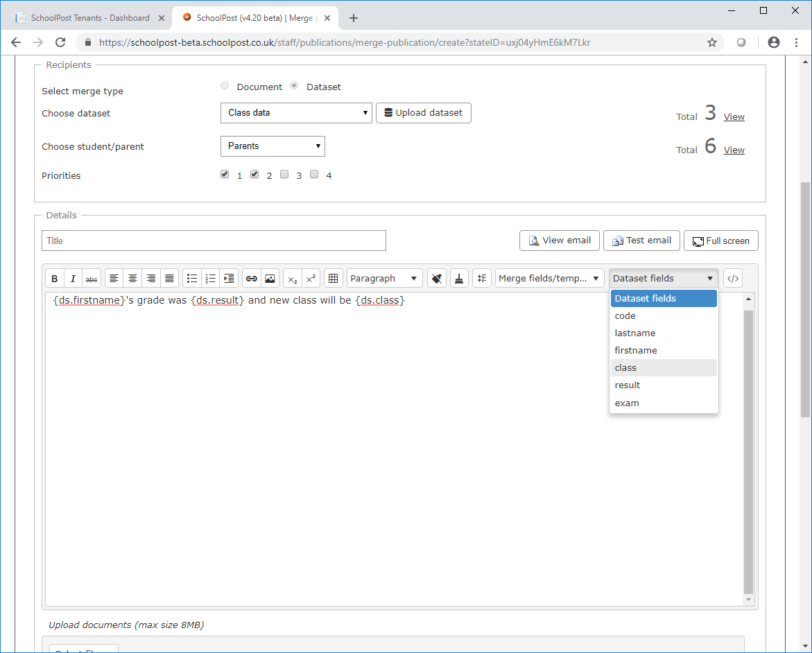Image resolution: width=812 pixels, height=653 pixels.
Task: Select firstname from the Dataset fields list
Action: coord(635,350)
